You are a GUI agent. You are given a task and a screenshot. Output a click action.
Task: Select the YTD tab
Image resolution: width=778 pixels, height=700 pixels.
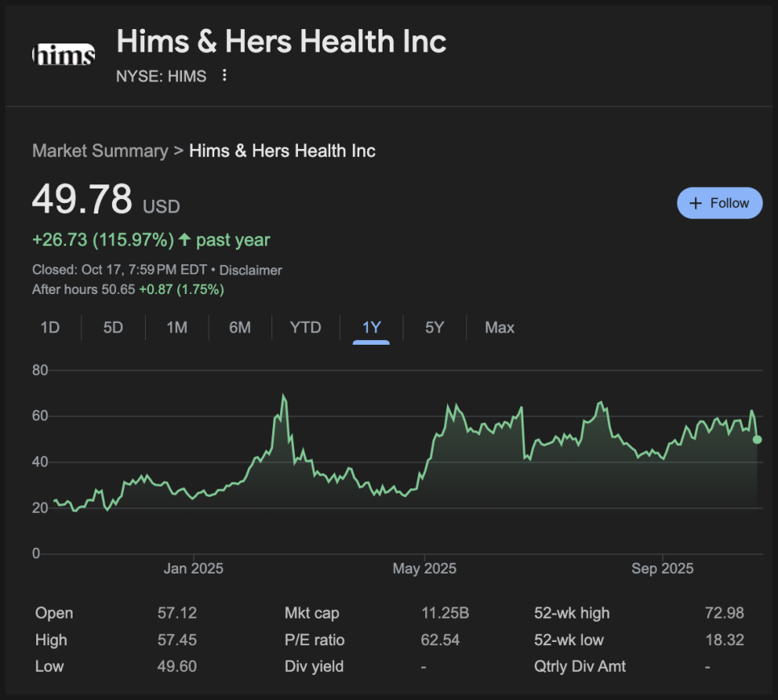coord(305,328)
